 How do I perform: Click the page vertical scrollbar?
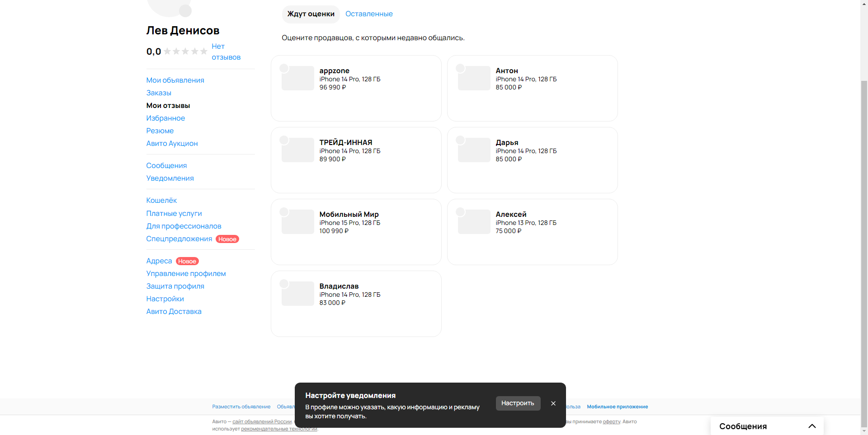[864, 253]
